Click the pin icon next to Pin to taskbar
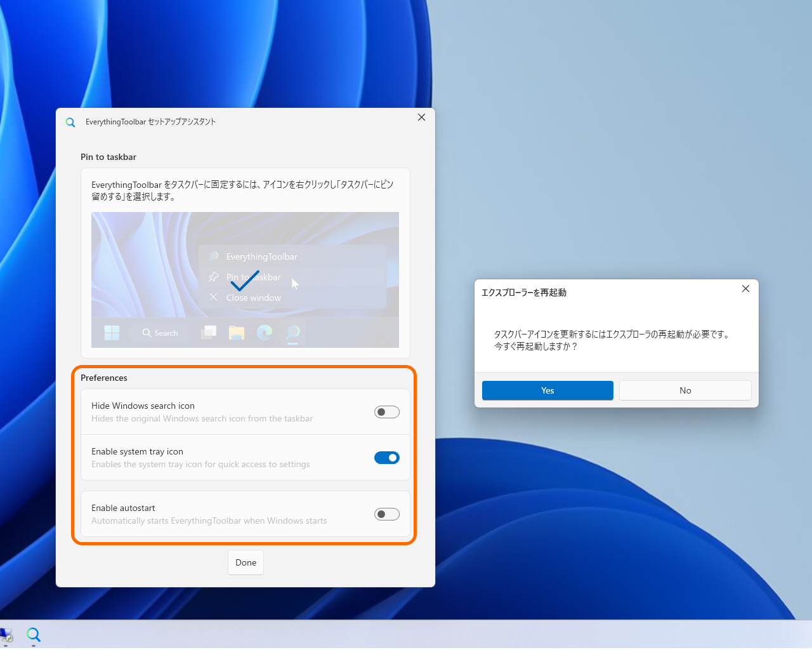 (x=214, y=277)
